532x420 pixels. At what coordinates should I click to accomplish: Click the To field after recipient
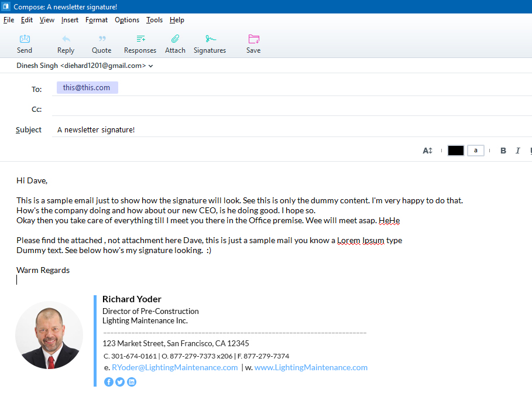coord(325,88)
